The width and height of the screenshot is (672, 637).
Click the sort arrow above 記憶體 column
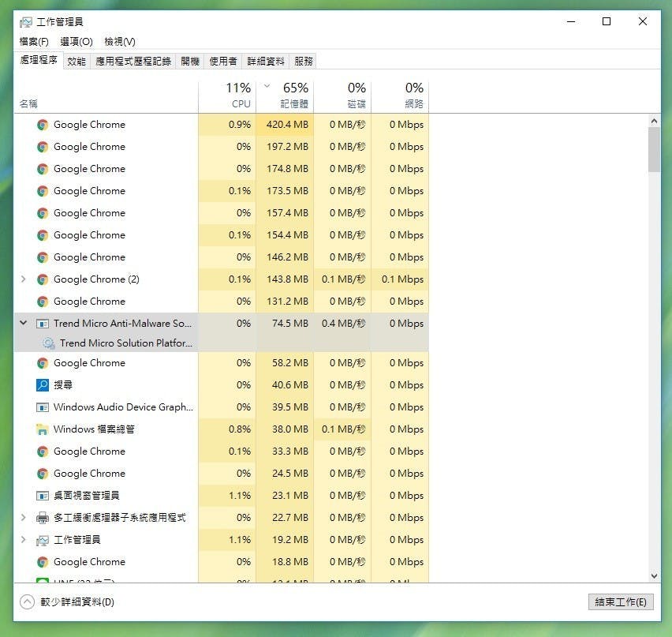267,86
